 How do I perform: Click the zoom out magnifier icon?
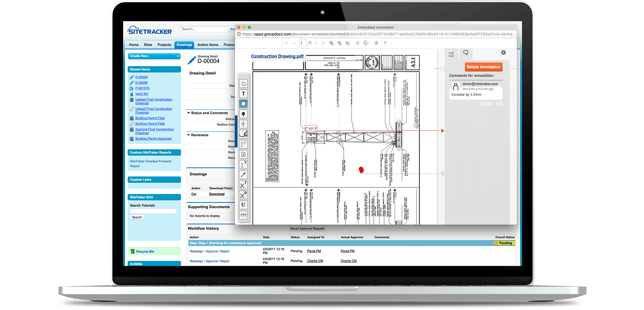coord(339,43)
